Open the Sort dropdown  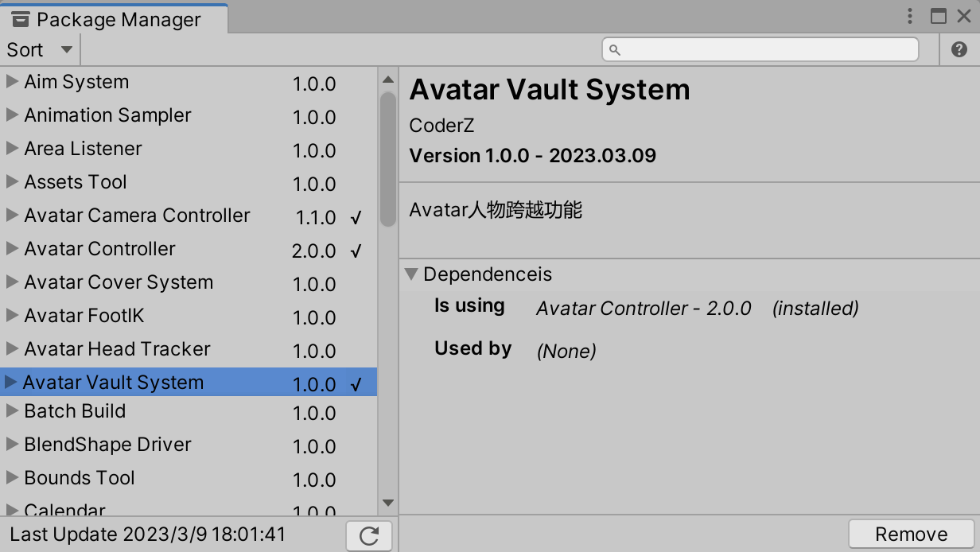40,49
